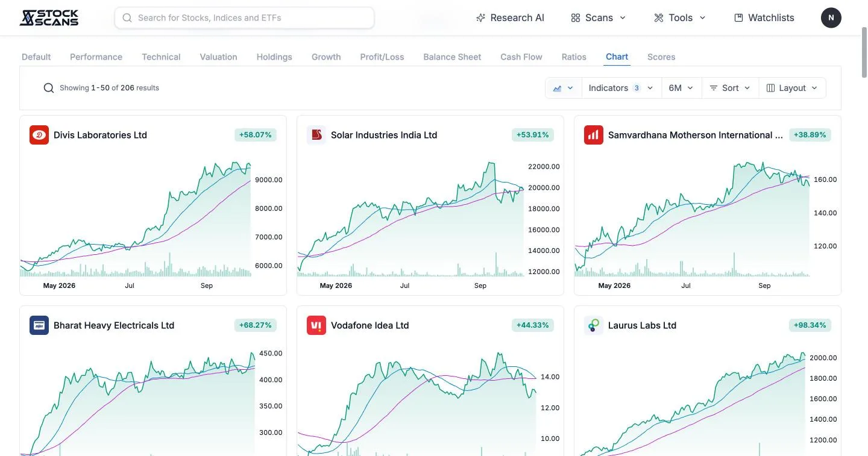Viewport: 868px width, 456px height.
Task: Open Research AI
Action: click(x=510, y=17)
